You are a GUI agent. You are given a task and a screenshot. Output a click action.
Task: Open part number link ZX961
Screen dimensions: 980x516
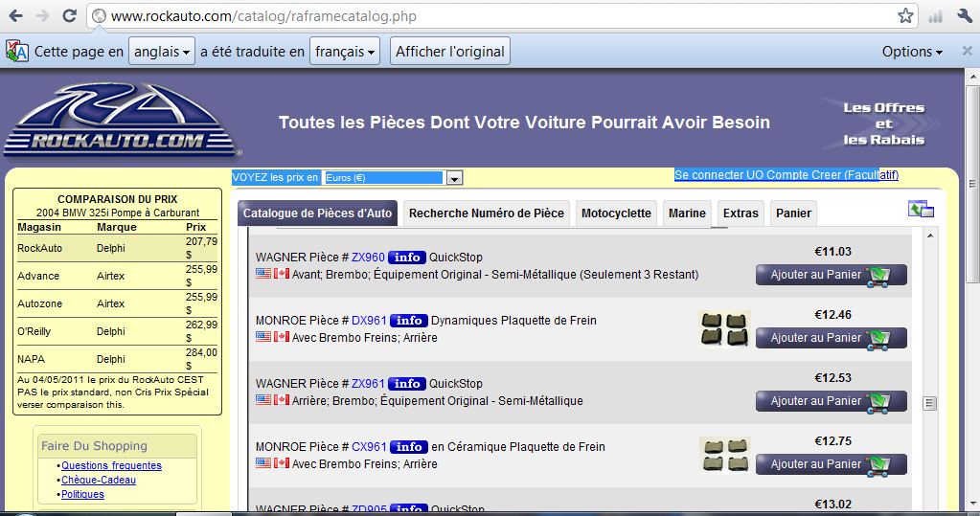pyautogui.click(x=368, y=384)
